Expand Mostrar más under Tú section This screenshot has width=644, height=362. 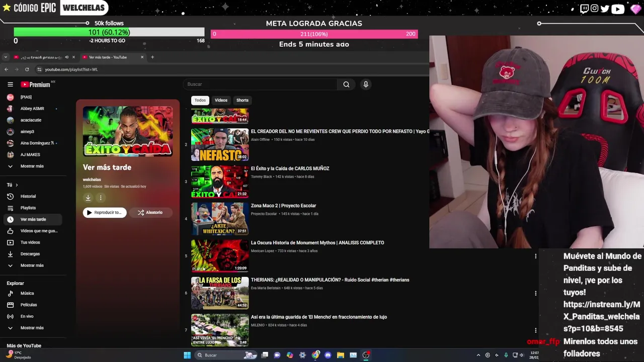33,265
